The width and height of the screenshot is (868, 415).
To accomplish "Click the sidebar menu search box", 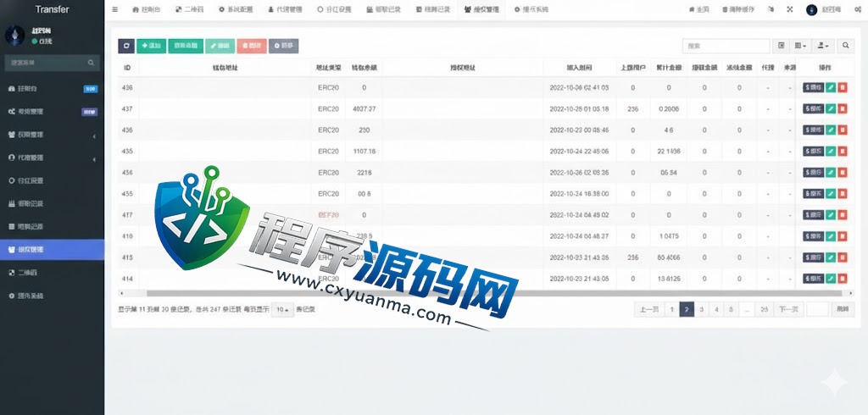I will click(x=52, y=63).
